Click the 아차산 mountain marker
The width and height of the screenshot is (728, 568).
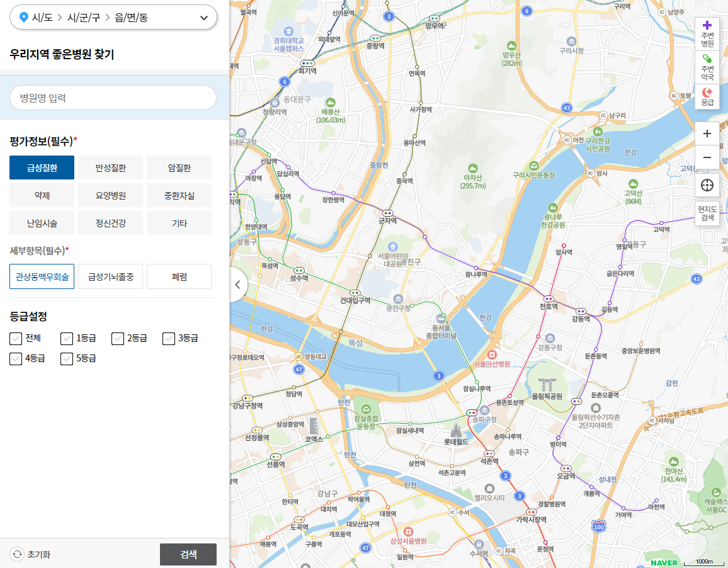click(473, 168)
